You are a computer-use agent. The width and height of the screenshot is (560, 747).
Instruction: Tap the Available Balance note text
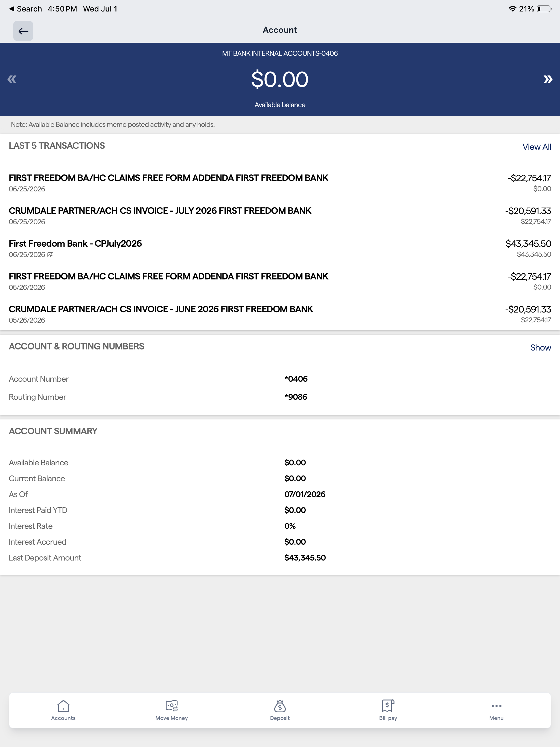coord(113,125)
